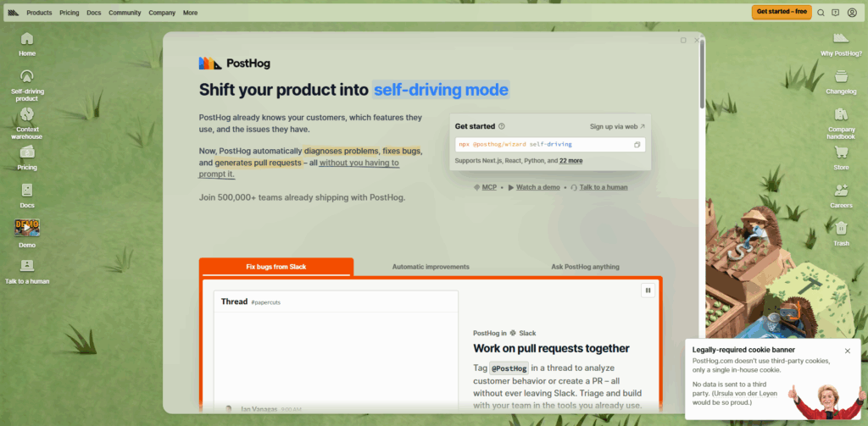Open search with the magnifier icon

tap(821, 12)
